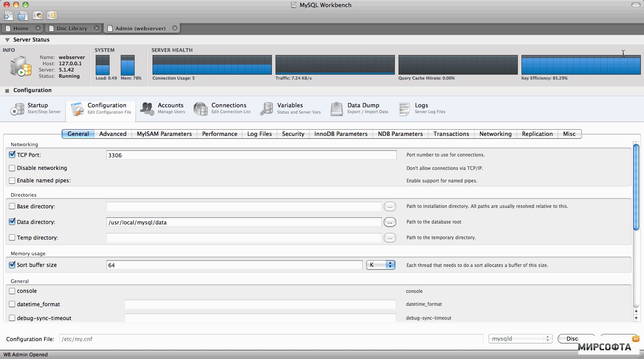The image size is (644, 359).
Task: Click the vertical scrollbar thumb
Action: point(636,187)
